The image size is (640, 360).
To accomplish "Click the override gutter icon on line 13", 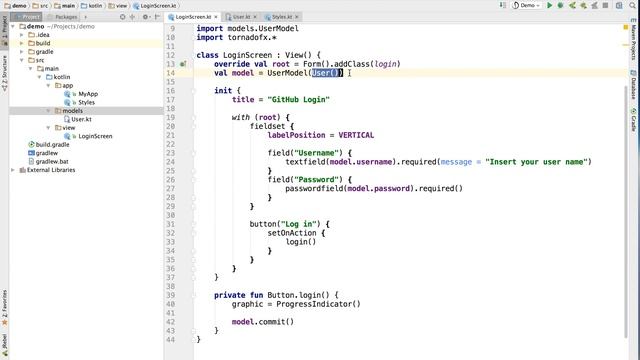I will (183, 64).
